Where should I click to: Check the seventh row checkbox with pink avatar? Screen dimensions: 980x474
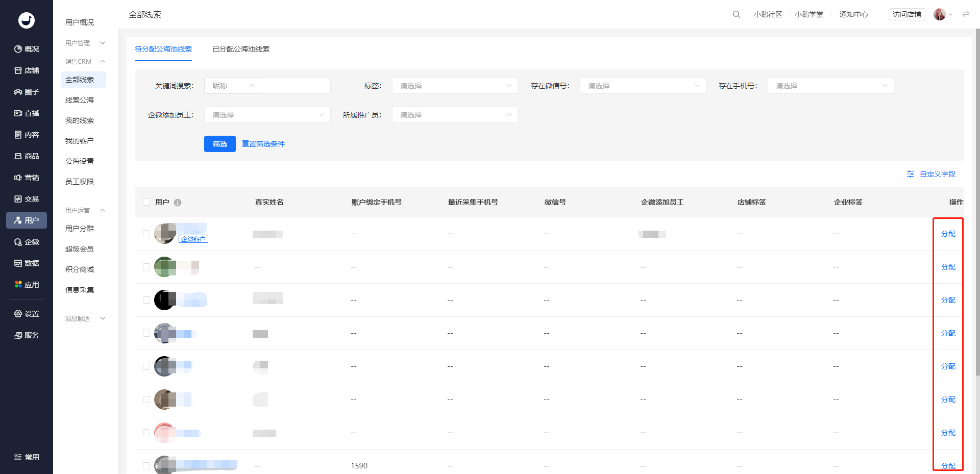146,433
